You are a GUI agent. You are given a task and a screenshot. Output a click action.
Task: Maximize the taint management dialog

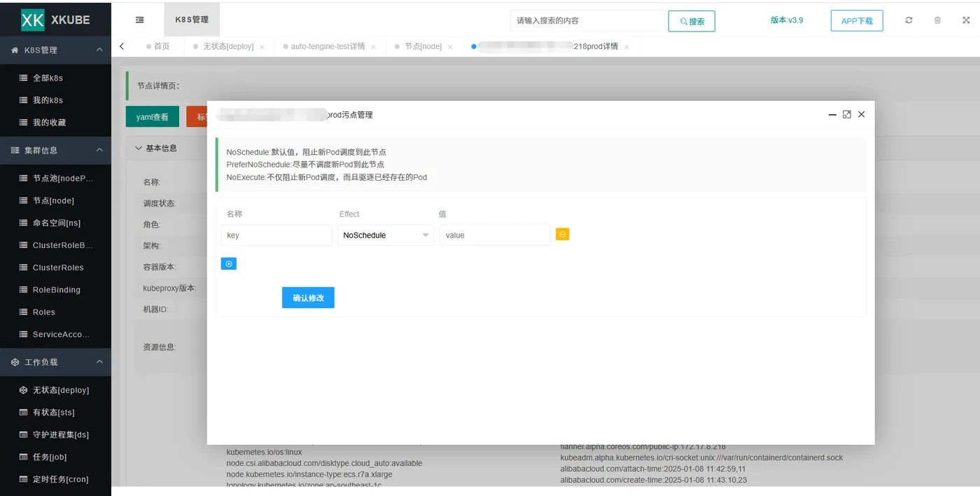(x=847, y=114)
